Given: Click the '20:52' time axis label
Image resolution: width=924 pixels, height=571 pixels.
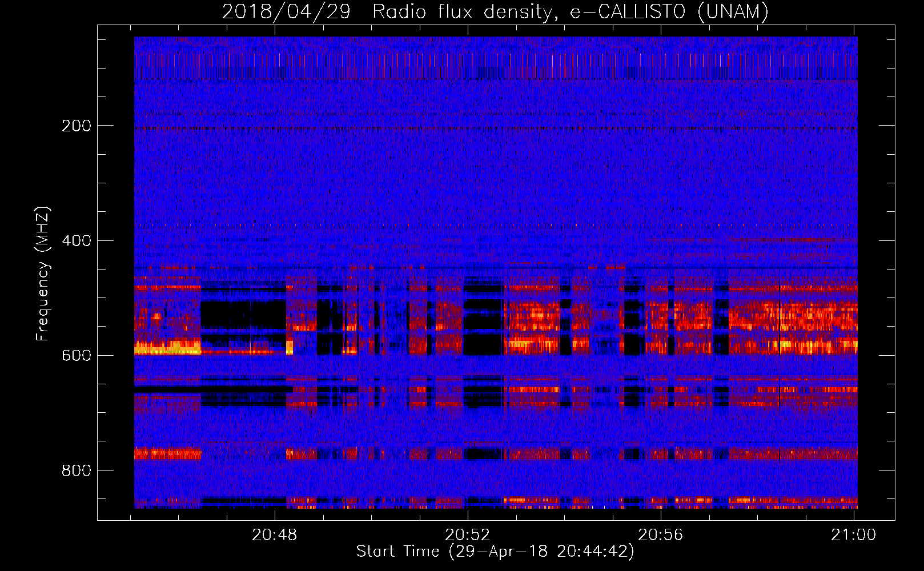Looking at the screenshot, I should tap(468, 534).
